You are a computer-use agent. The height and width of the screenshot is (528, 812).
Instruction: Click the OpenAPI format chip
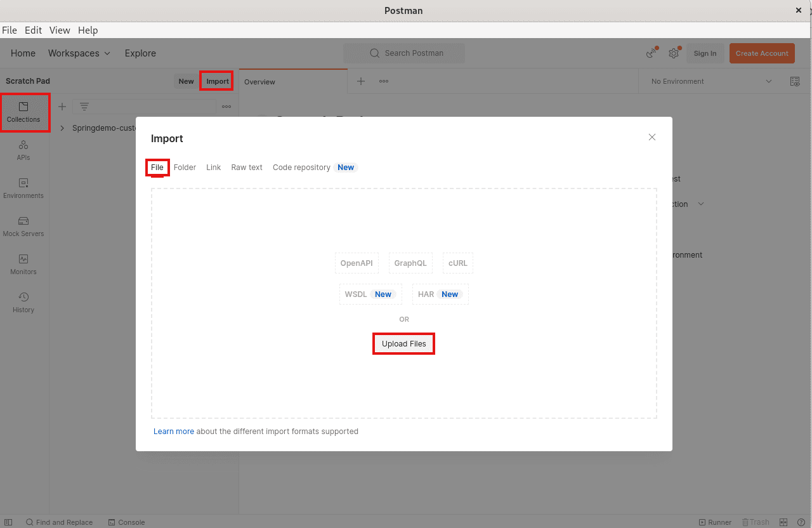(357, 263)
